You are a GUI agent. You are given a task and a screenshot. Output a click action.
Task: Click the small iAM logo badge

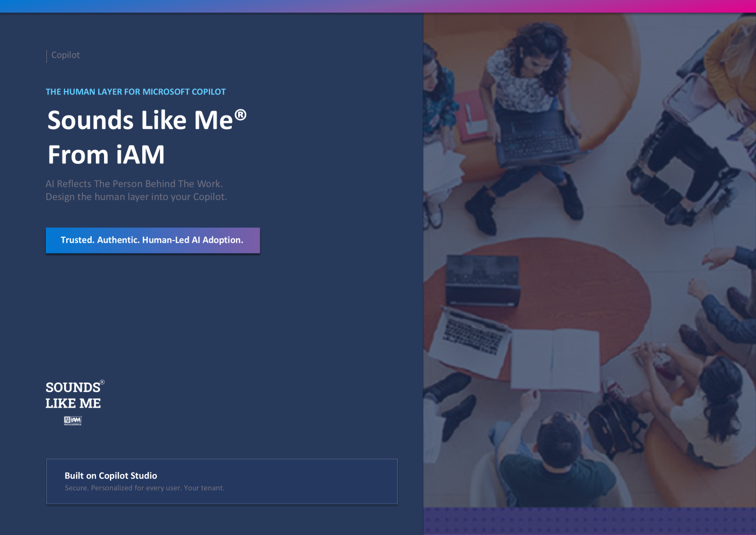73,421
